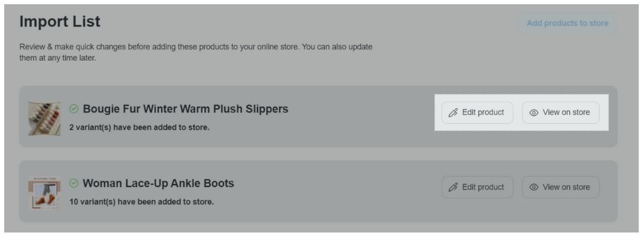Click the Import List page heading
The width and height of the screenshot is (644, 235).
click(60, 21)
